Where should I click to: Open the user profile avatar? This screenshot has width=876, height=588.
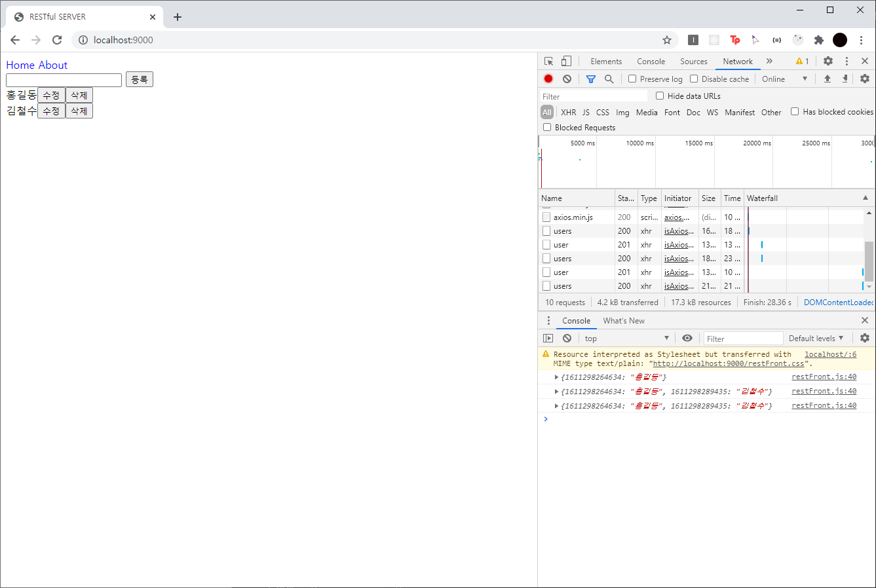[x=840, y=40]
